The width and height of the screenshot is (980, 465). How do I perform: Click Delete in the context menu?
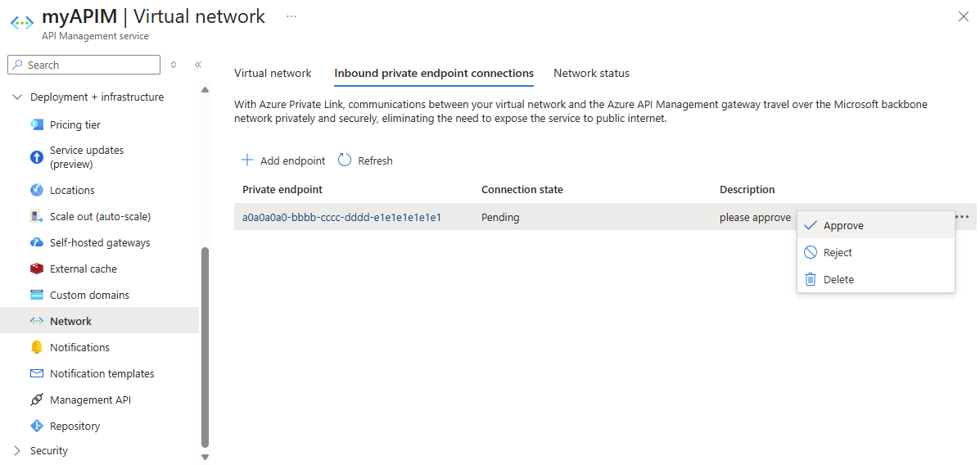click(838, 279)
